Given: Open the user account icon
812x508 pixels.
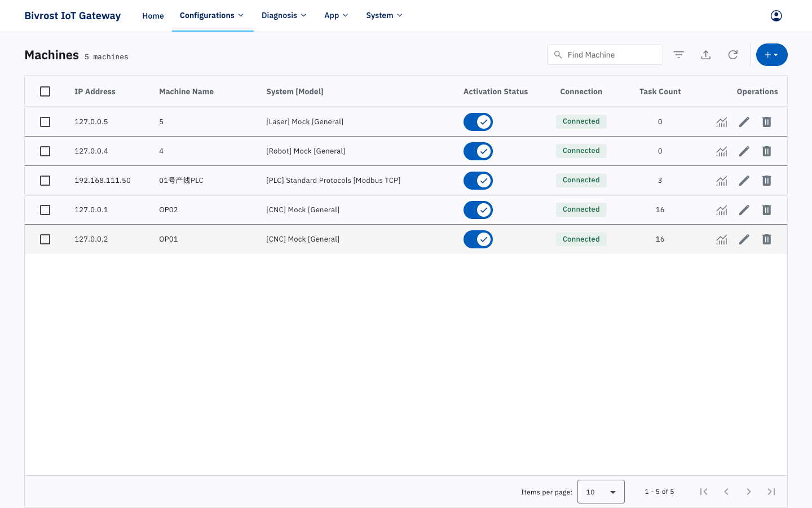Looking at the screenshot, I should coord(776,16).
